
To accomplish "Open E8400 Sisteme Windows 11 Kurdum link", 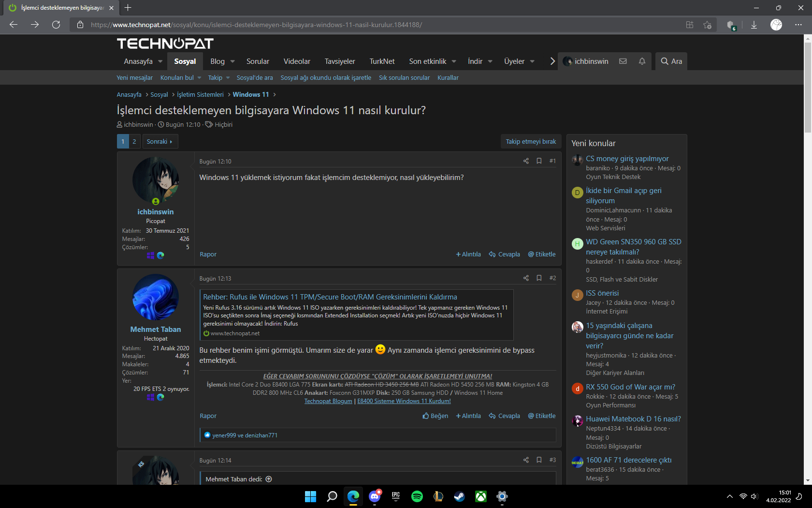I will 404,401.
